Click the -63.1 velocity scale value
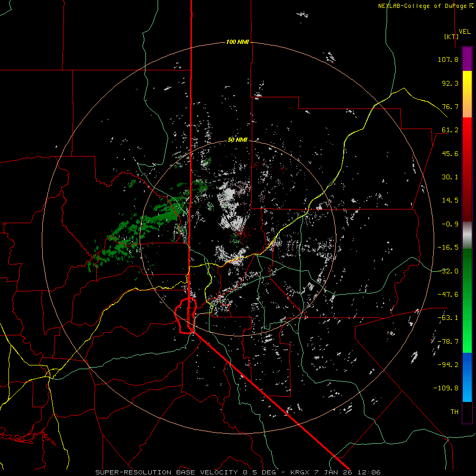Screen dimensions: 476x476 pyautogui.click(x=448, y=318)
